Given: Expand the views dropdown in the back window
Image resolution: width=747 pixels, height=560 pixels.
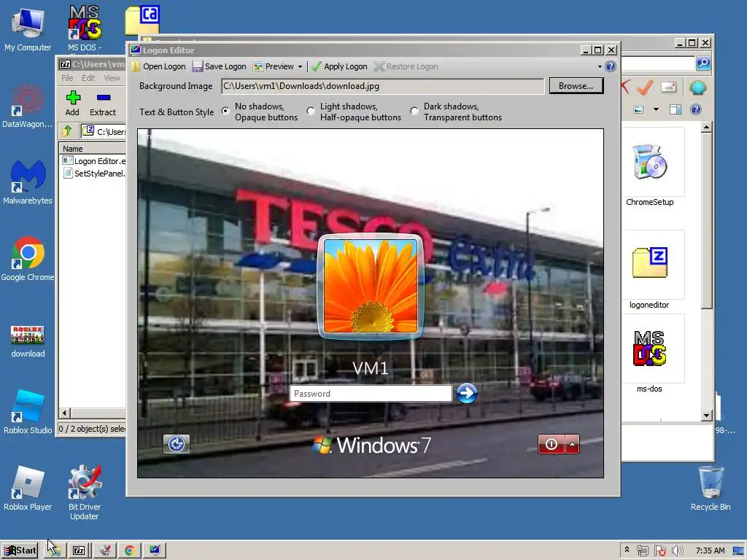Looking at the screenshot, I should point(656,109).
